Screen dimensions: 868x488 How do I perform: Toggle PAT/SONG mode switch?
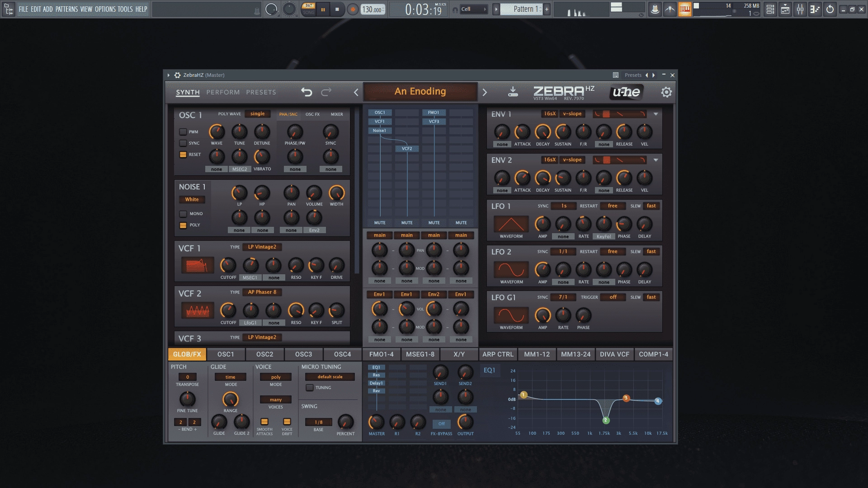309,9
